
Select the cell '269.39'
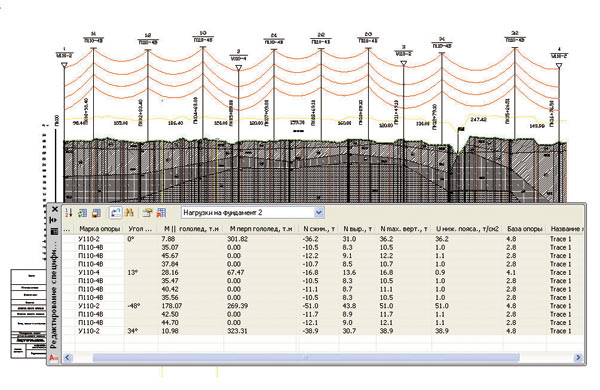coord(238,306)
